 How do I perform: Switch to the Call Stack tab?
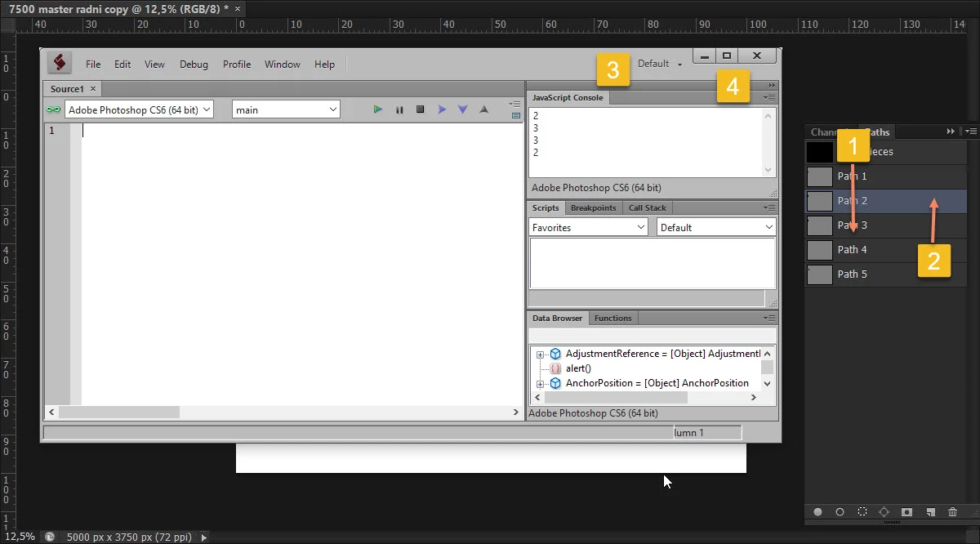click(x=648, y=207)
